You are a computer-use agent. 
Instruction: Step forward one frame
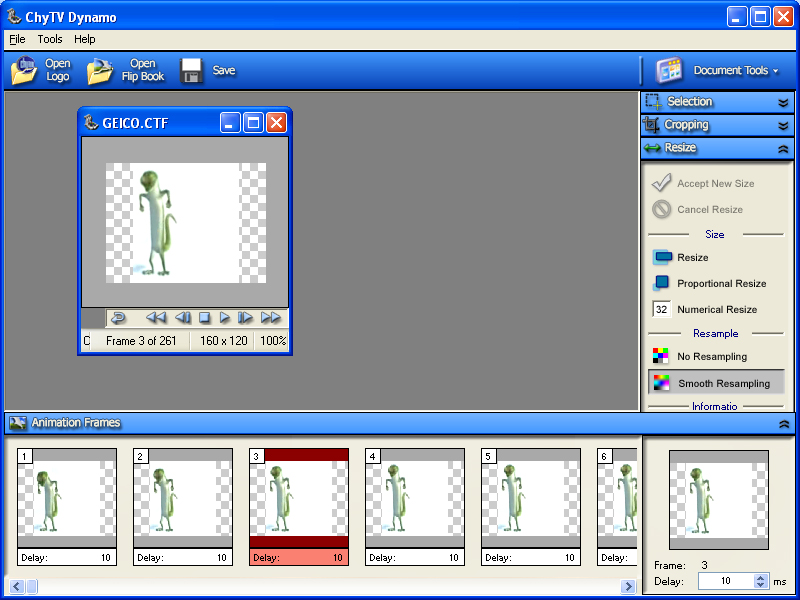pos(245,318)
